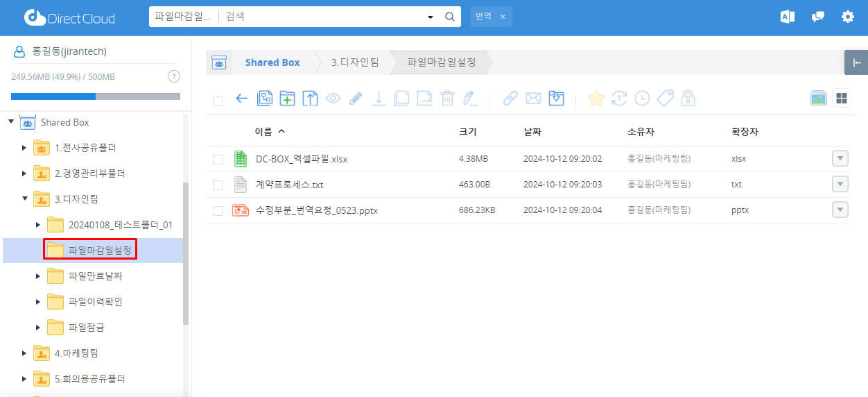Expand the 4.마케팅팀 folder tree arrow

click(24, 353)
